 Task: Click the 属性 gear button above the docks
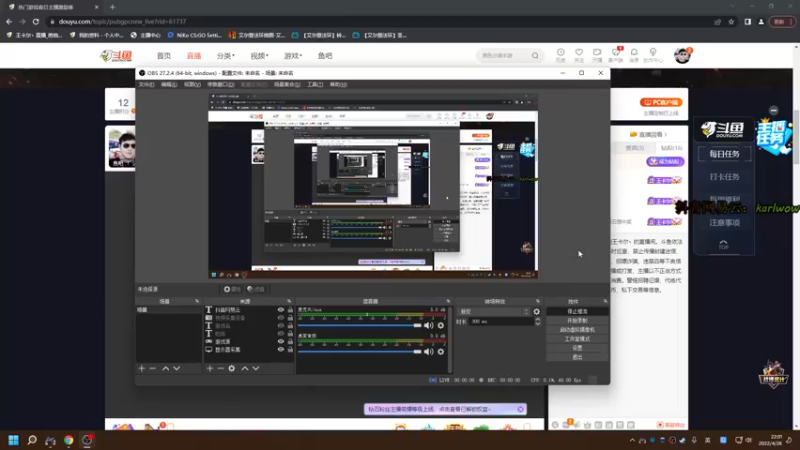click(x=232, y=289)
